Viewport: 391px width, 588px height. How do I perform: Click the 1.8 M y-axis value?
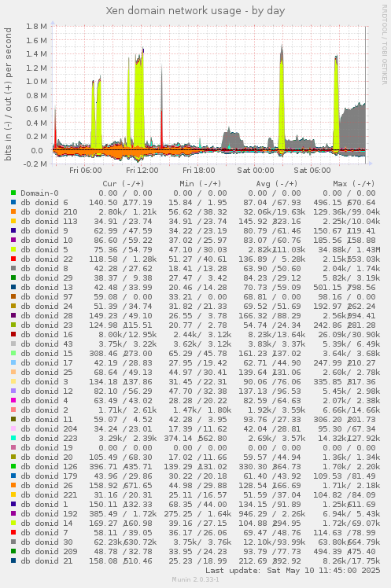pos(36,26)
